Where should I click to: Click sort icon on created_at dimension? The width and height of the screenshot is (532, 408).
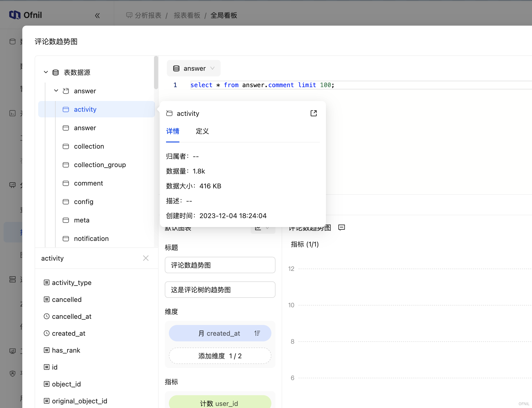click(x=257, y=333)
